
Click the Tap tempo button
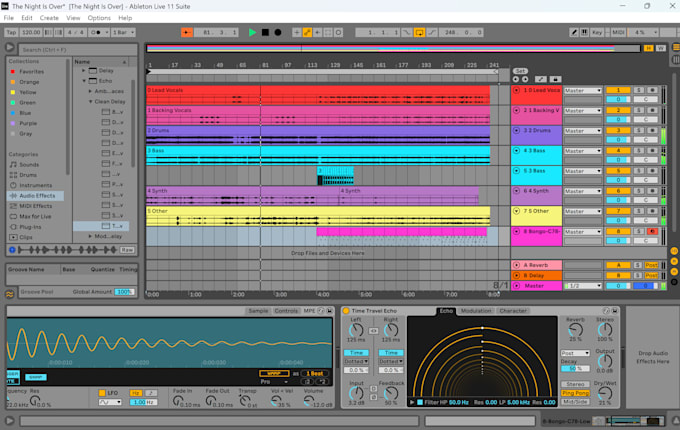(11, 33)
